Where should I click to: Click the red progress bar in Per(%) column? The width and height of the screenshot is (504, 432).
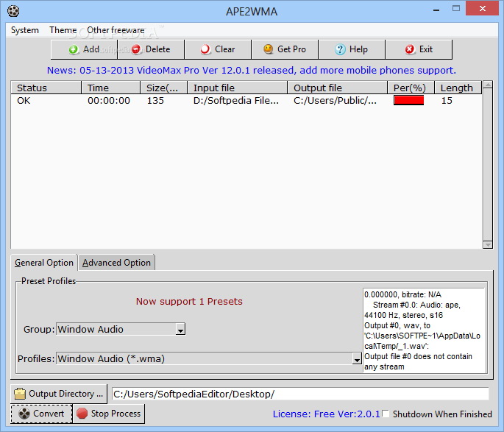(x=408, y=101)
